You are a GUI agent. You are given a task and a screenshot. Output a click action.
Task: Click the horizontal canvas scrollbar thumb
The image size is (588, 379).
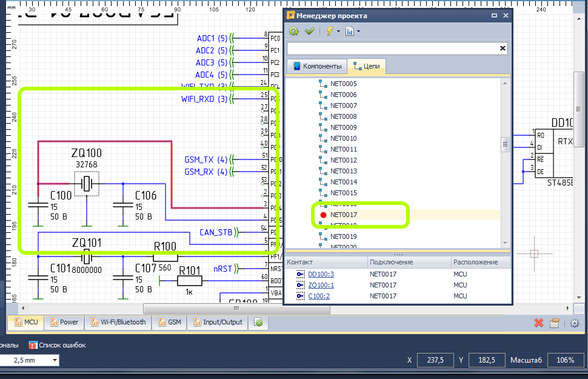(x=236, y=309)
